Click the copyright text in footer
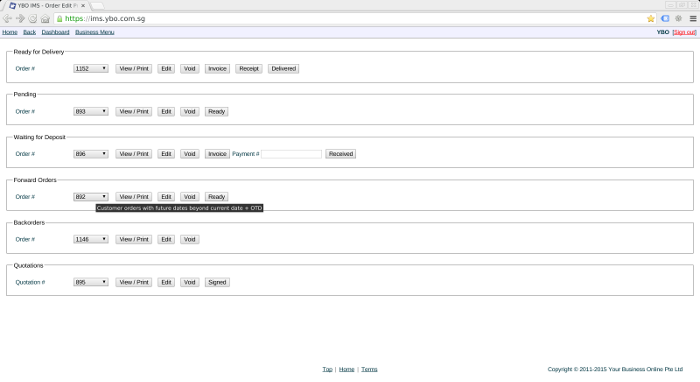Viewport: 700px width, 382px height. pos(615,369)
